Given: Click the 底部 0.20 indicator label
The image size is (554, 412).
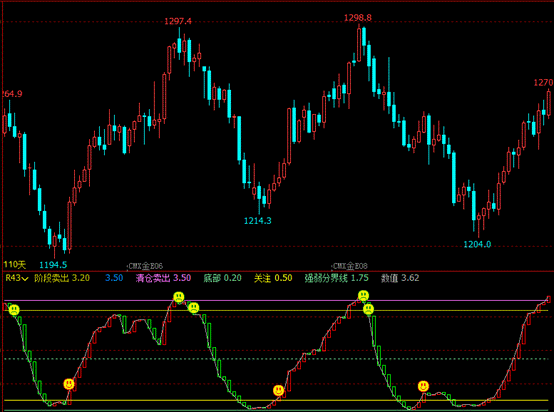Looking at the screenshot, I should [x=222, y=278].
